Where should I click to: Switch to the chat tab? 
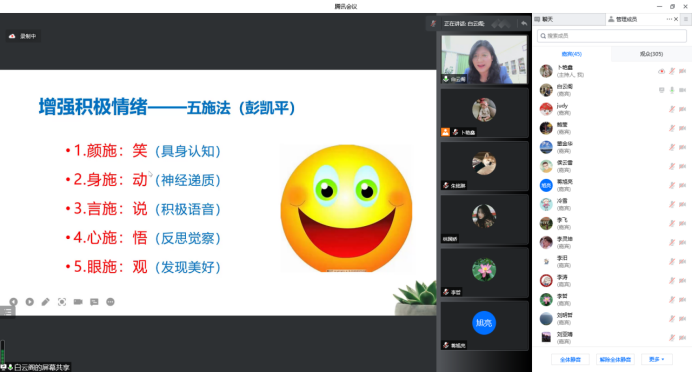coord(569,19)
